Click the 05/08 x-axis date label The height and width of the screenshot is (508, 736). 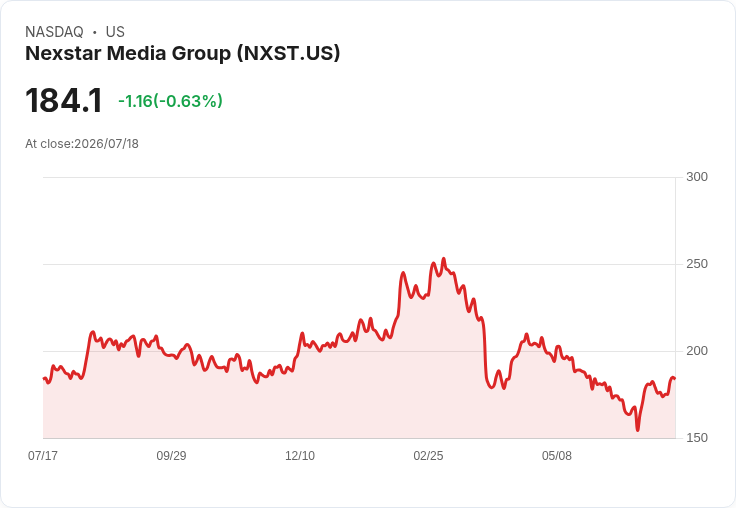[x=557, y=455]
